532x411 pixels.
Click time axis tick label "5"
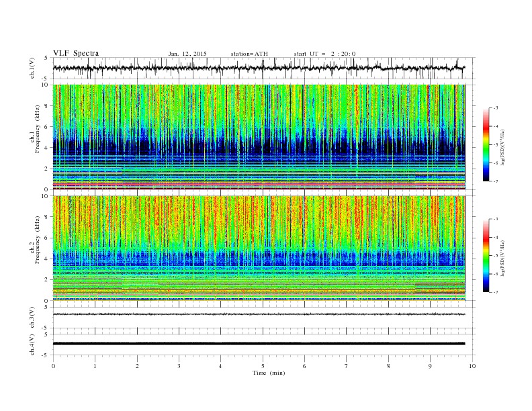click(263, 366)
